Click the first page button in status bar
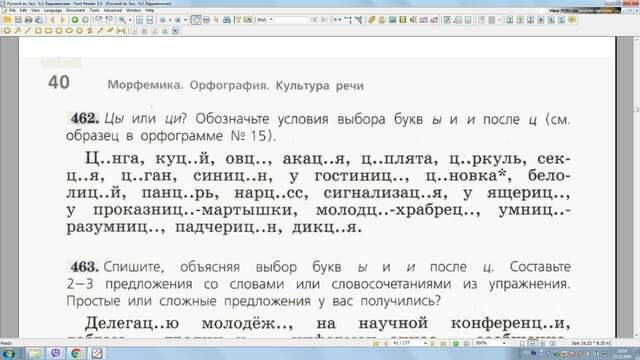This screenshot has height=360, width=640. 376,344
